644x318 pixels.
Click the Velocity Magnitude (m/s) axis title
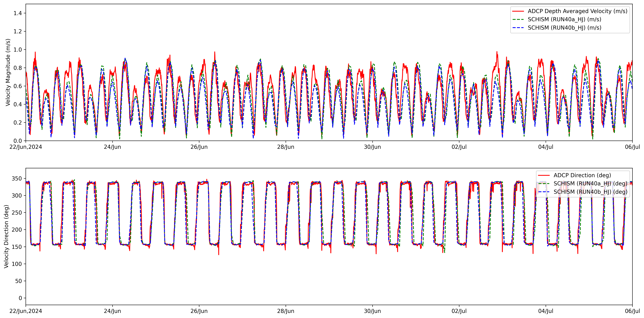8,72
